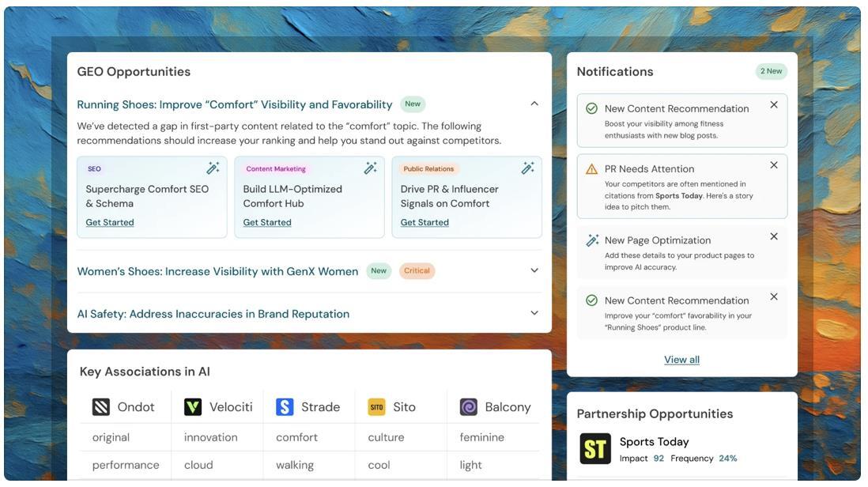Expand the AI Safety opportunity
The height and width of the screenshot is (487, 868).
(534, 313)
